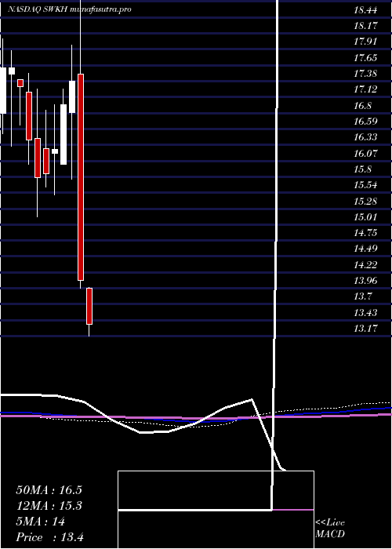Viewport: 392px width, 549px height.
Task: Click the 15.8 price axis label
Action: [x=362, y=169]
